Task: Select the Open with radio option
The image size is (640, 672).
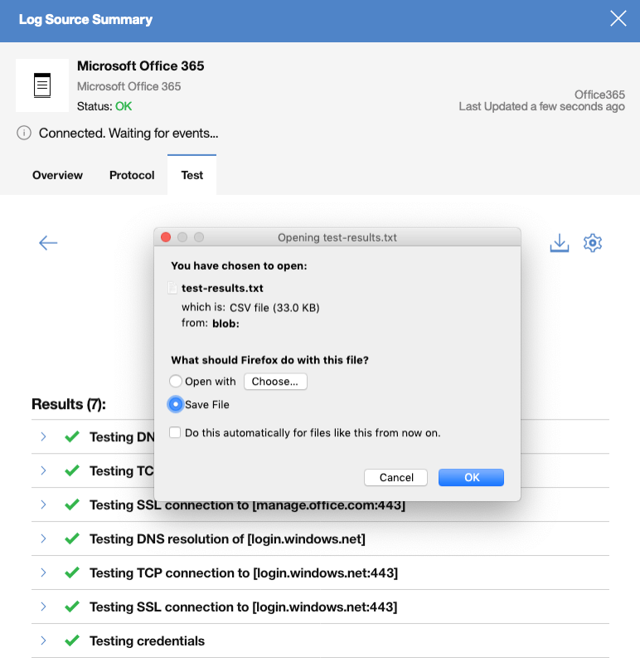Action: pyautogui.click(x=175, y=381)
